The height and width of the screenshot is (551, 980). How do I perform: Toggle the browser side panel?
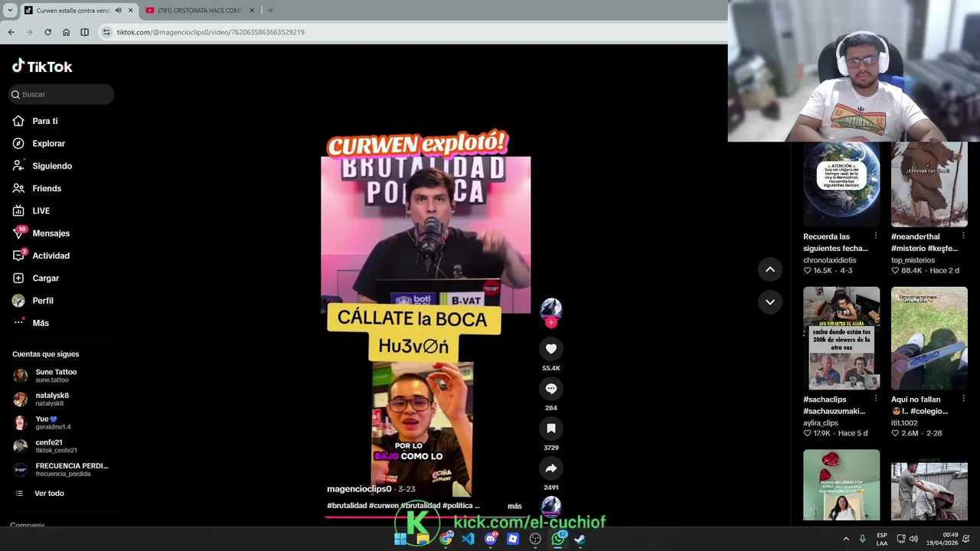point(84,32)
